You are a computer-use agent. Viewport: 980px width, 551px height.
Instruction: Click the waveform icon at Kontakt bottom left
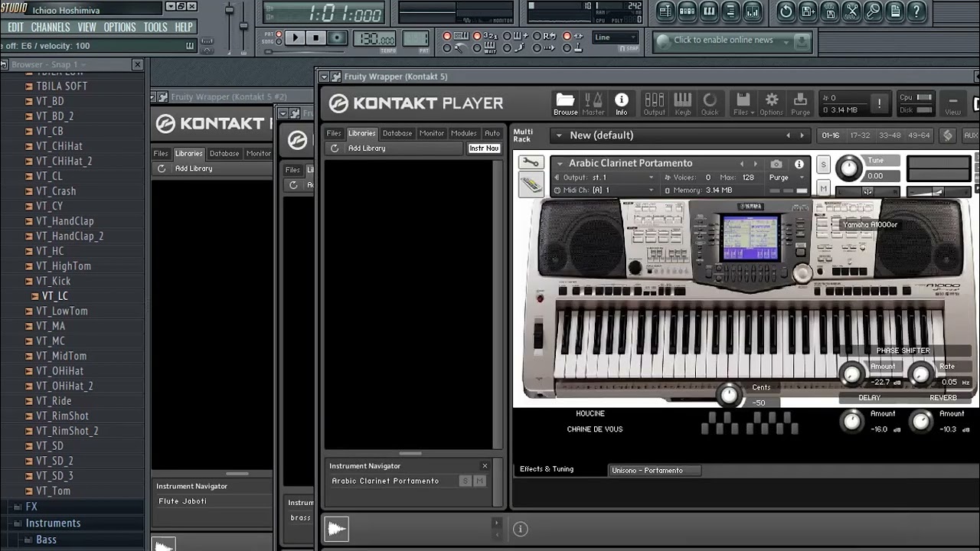[x=336, y=529]
